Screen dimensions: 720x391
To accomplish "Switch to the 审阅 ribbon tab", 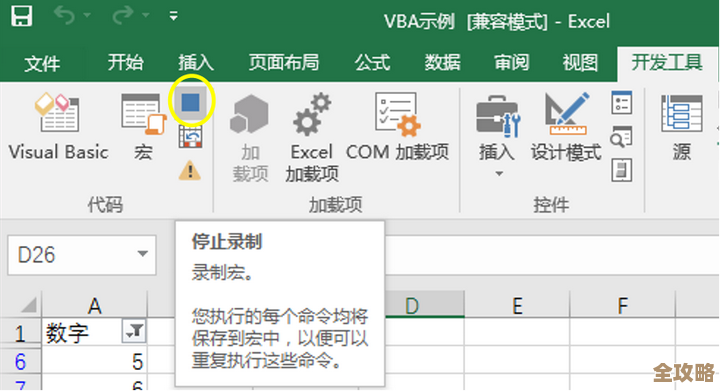I will point(512,62).
